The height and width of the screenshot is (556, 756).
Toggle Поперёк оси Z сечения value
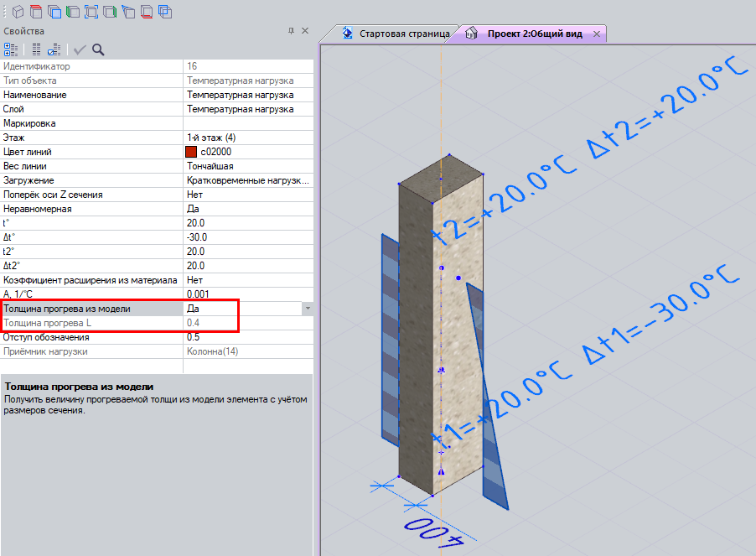(248, 195)
